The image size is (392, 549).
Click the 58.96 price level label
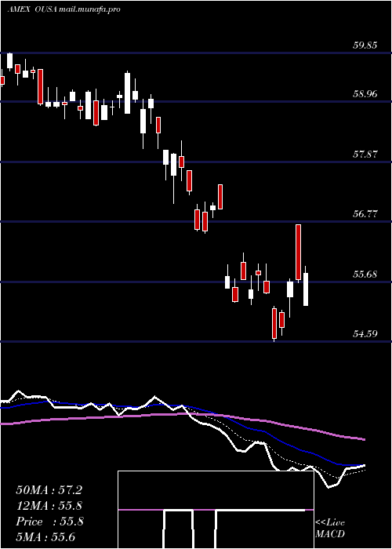[365, 94]
